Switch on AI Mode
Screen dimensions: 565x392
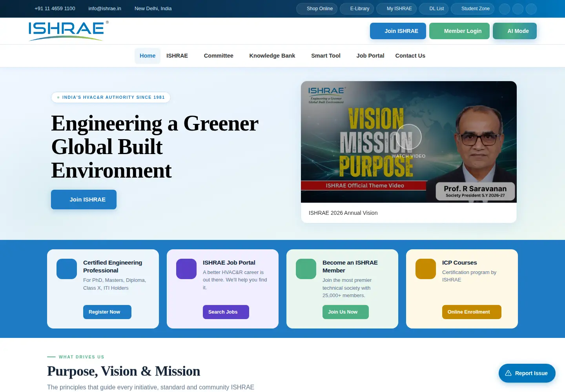515,31
